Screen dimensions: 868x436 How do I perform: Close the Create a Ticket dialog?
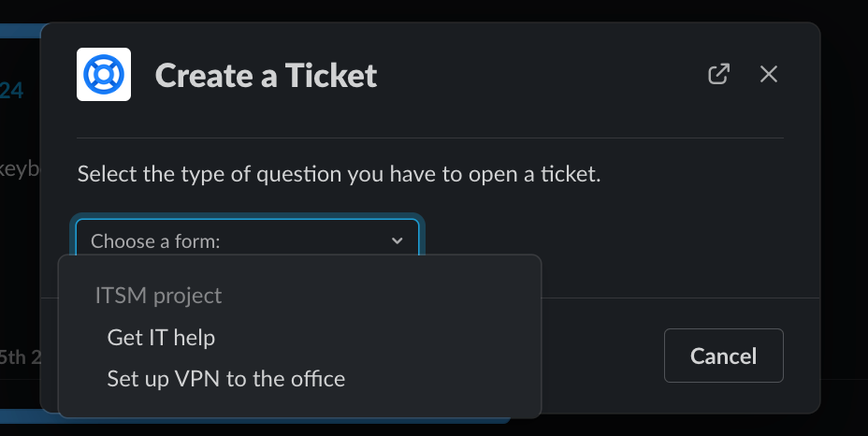[x=769, y=74]
